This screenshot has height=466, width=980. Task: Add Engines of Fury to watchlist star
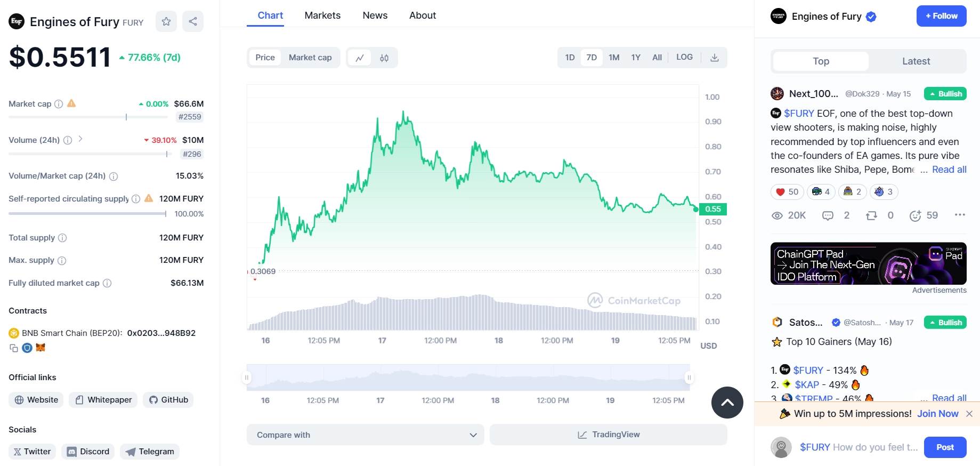[x=166, y=21]
